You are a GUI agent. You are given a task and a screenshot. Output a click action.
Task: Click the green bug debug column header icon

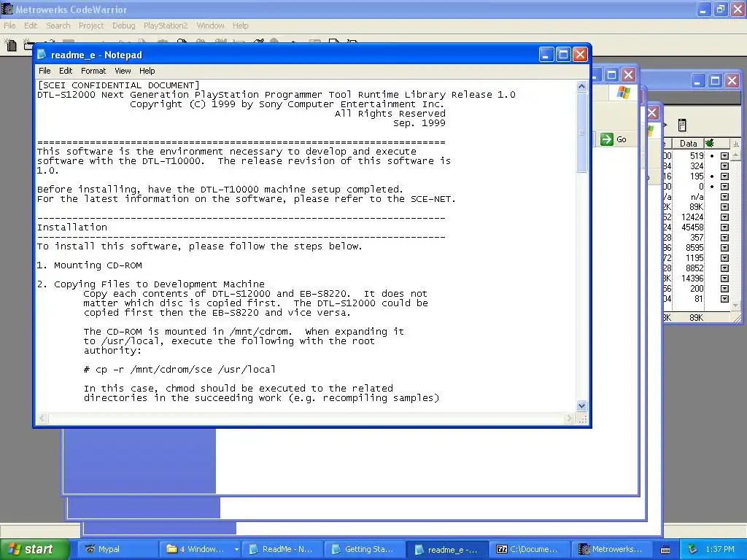710,143
